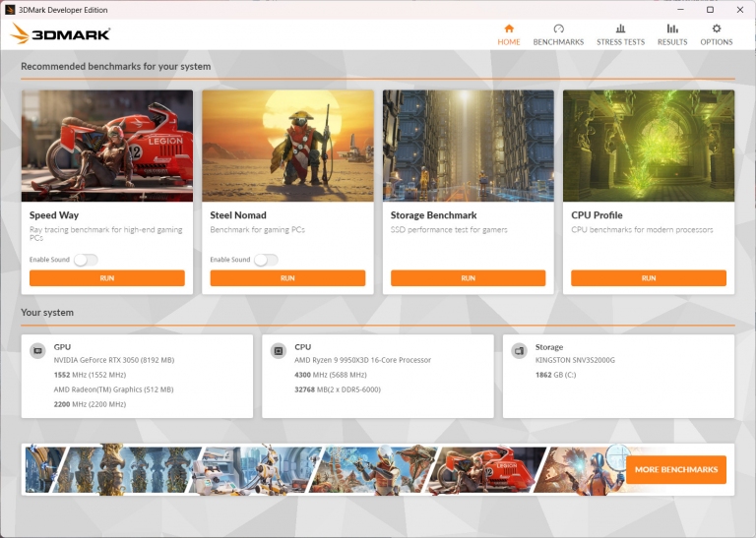This screenshot has width=756, height=538.
Task: Select 1862 GB (C:) drive text
Action: [x=555, y=375]
